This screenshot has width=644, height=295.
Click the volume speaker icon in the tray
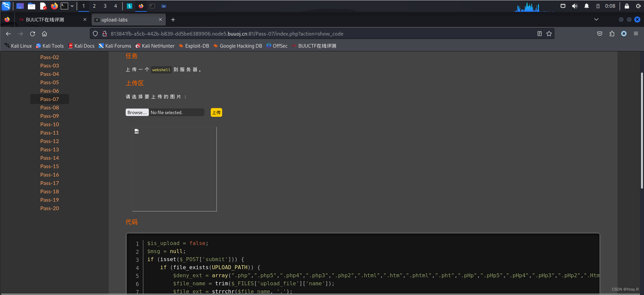point(575,6)
